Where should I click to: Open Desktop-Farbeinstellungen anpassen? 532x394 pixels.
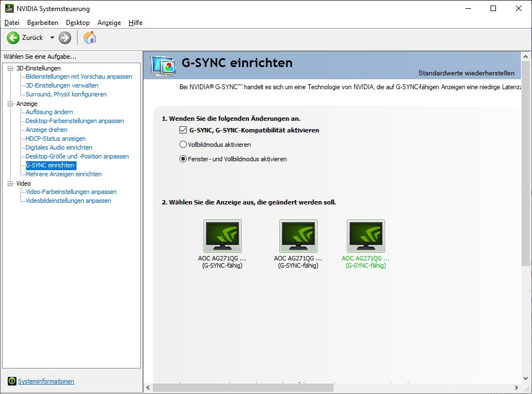coord(75,121)
